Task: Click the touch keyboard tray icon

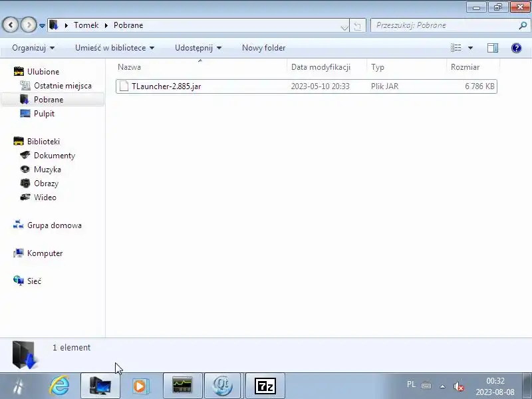Action: [426, 386]
